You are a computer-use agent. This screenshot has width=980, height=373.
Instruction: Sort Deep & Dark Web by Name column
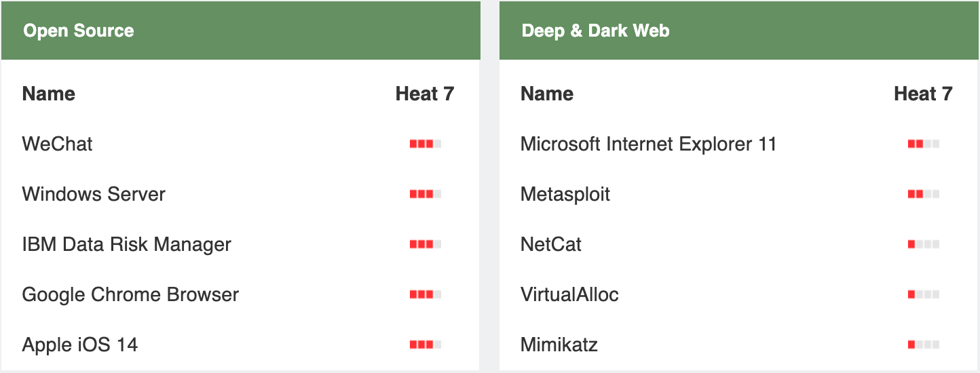point(547,94)
